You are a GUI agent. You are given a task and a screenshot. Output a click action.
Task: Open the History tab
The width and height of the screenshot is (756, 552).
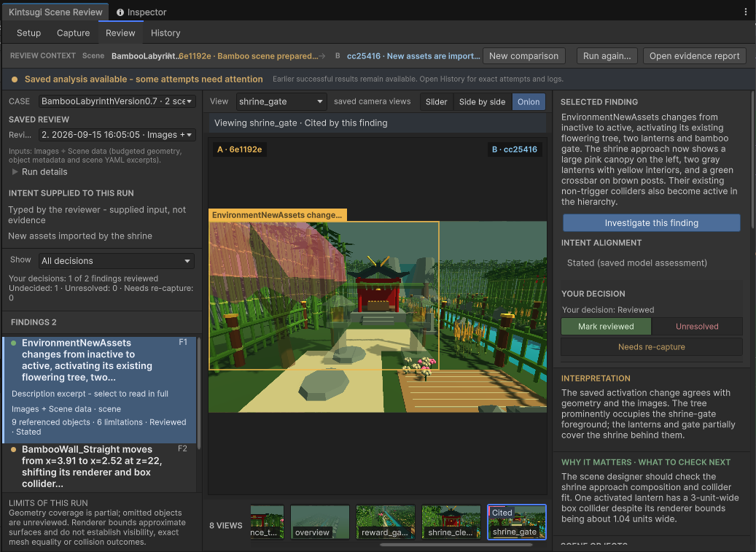(x=165, y=33)
